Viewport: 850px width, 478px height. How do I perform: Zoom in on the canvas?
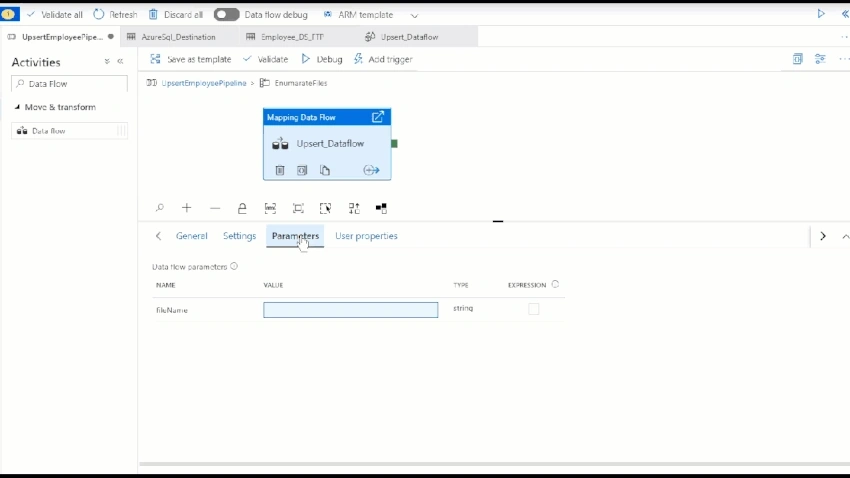click(186, 208)
